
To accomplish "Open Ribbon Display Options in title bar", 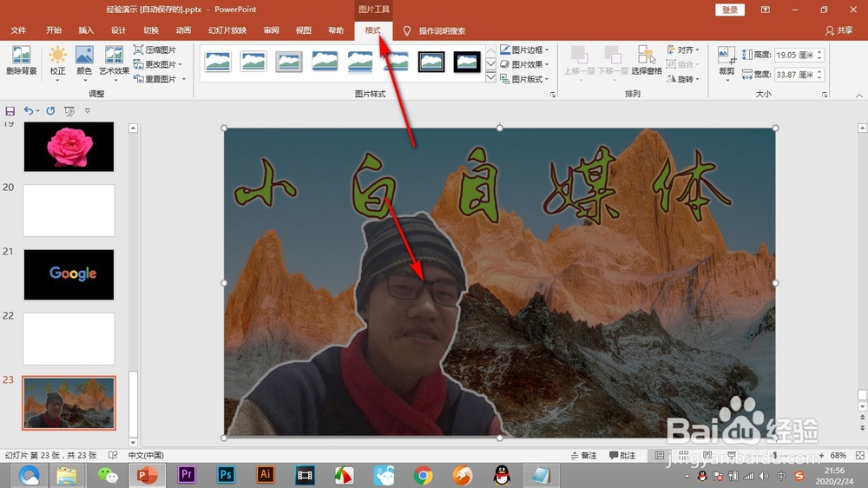I will click(x=765, y=10).
